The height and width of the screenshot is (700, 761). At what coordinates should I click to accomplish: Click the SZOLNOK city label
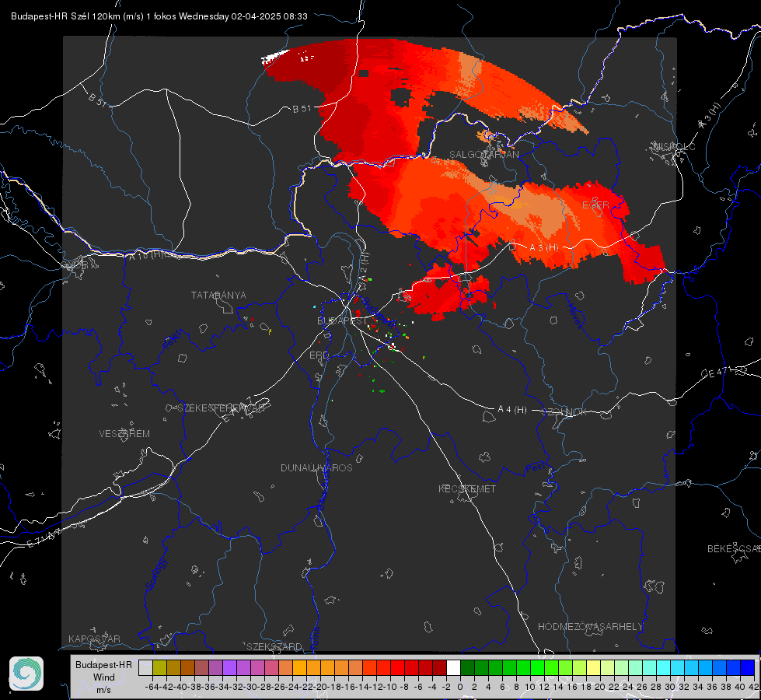click(x=566, y=412)
